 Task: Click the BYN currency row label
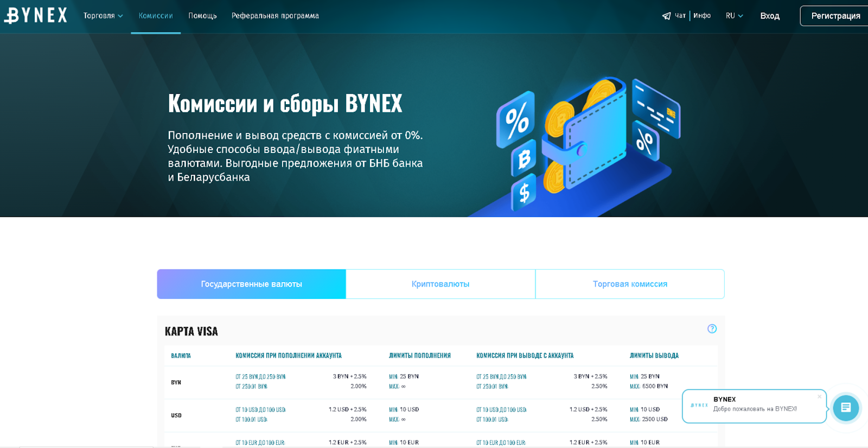click(x=176, y=382)
